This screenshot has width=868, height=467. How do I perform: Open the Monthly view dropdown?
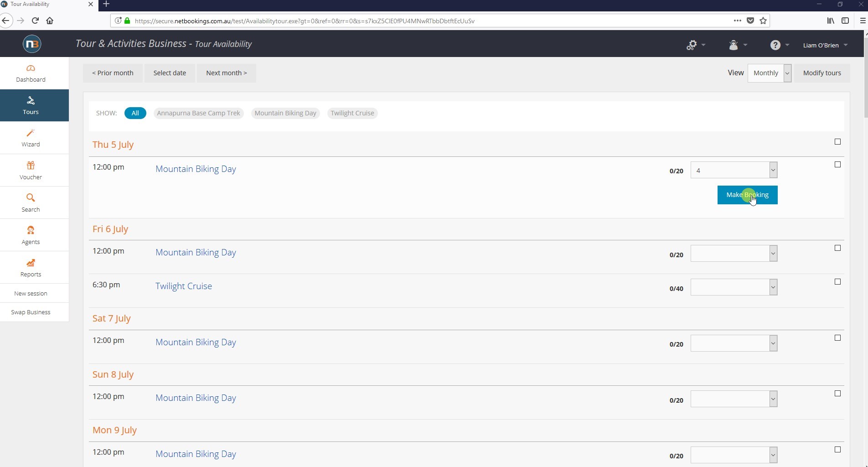[x=770, y=73]
